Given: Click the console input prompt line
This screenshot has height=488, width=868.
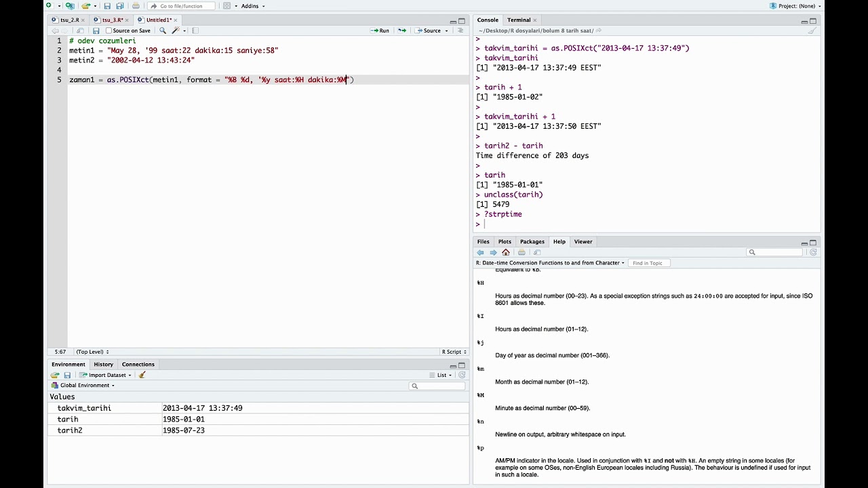Looking at the screenshot, I should point(648,224).
